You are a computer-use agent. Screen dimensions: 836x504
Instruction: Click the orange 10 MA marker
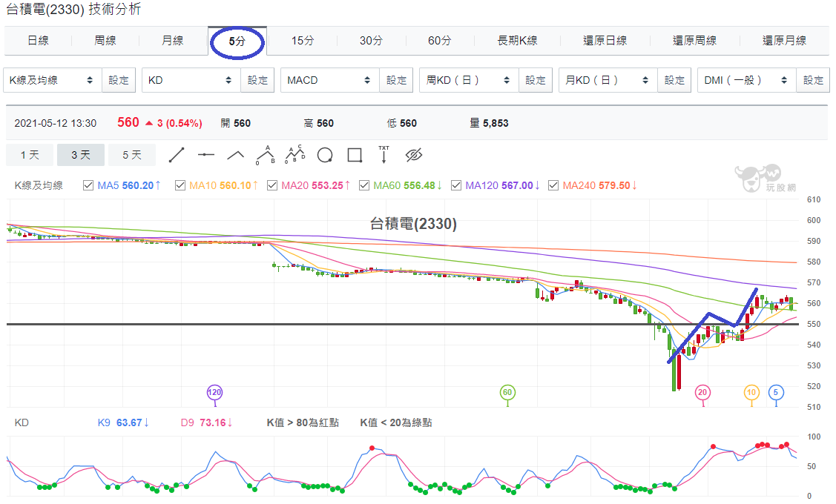[751, 393]
